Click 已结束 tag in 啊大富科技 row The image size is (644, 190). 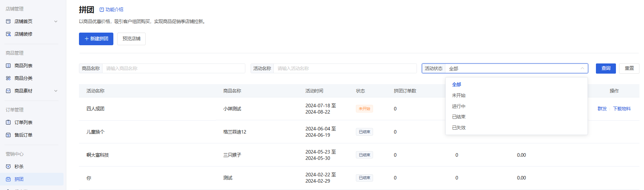364,155
